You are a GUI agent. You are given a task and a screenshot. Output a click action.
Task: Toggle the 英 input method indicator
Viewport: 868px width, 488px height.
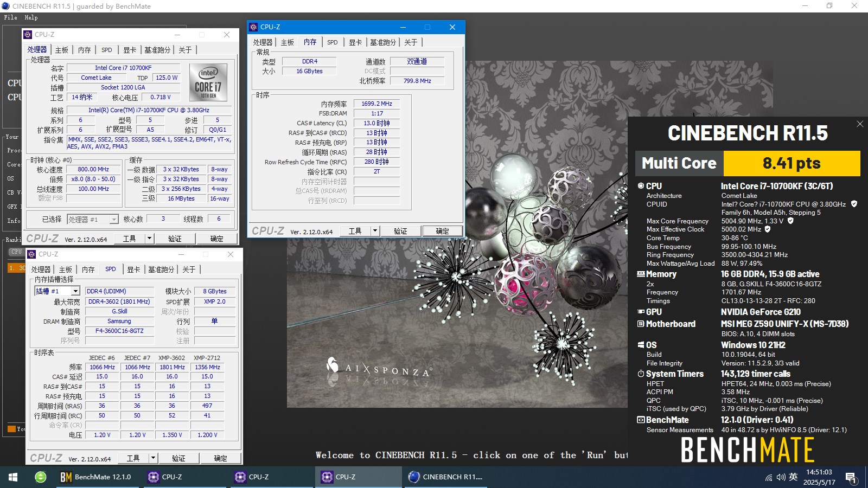(x=793, y=477)
